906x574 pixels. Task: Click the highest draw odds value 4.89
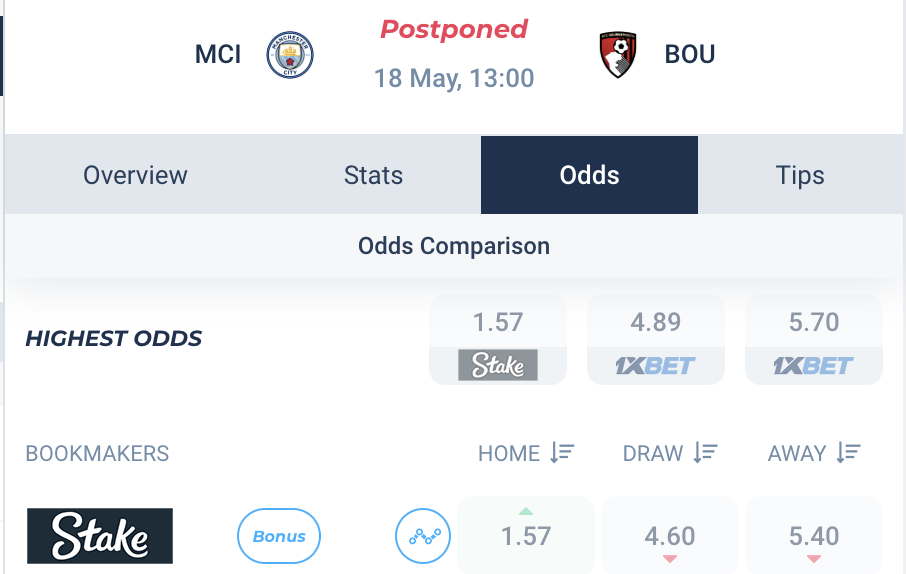point(656,322)
